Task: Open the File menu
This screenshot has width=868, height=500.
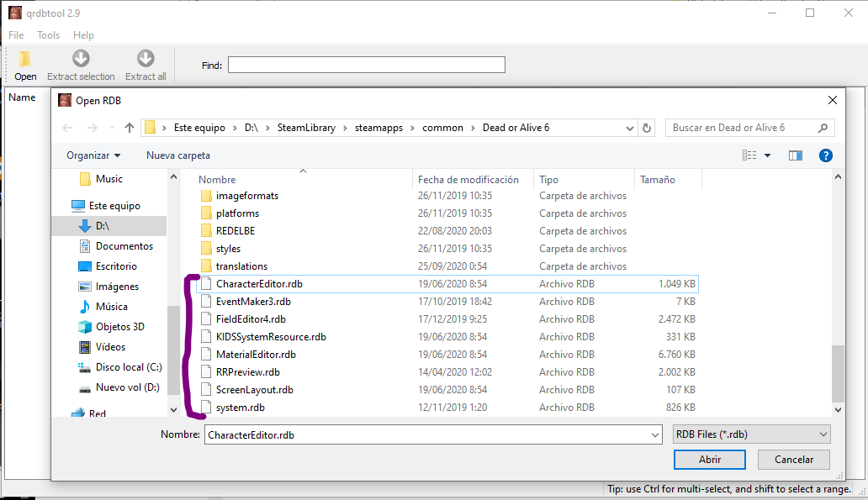Action: 16,34
